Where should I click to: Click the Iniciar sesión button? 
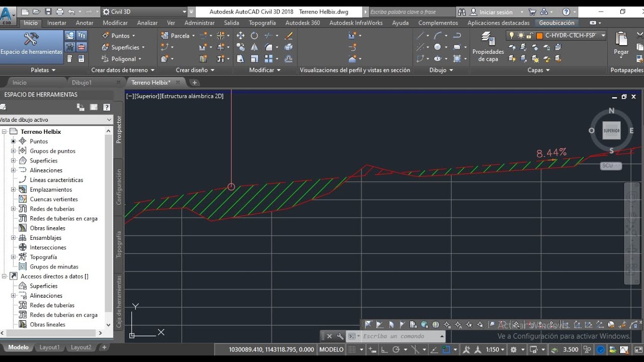[496, 12]
